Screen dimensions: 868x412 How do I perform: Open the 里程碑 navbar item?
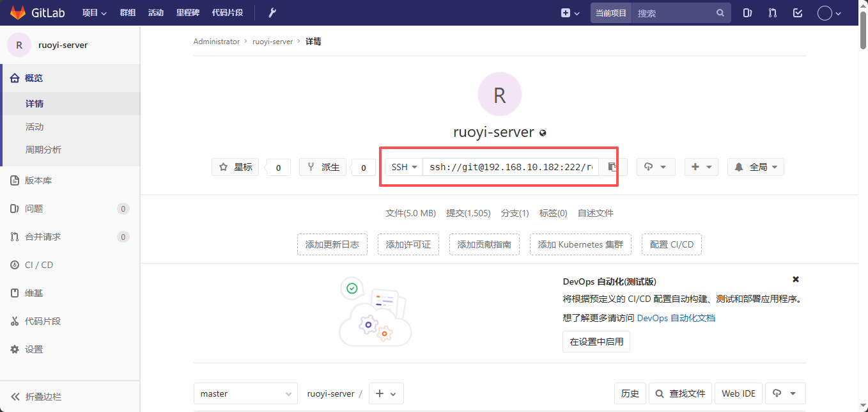pos(187,13)
